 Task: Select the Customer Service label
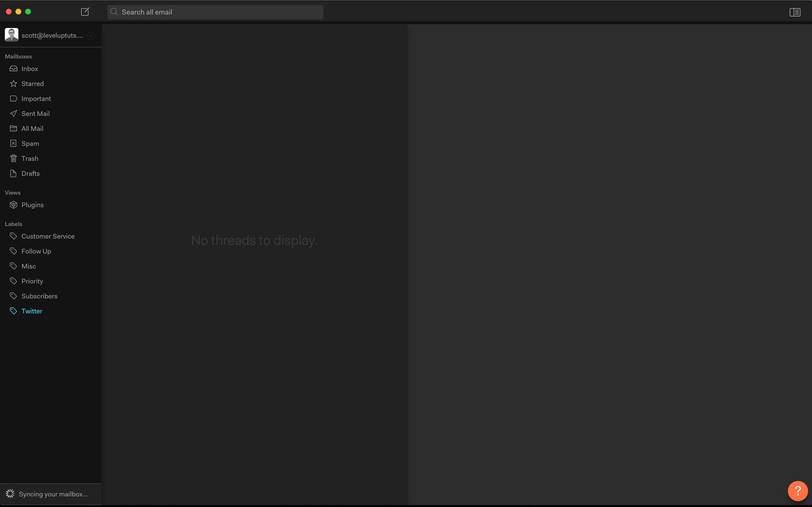[x=48, y=236]
